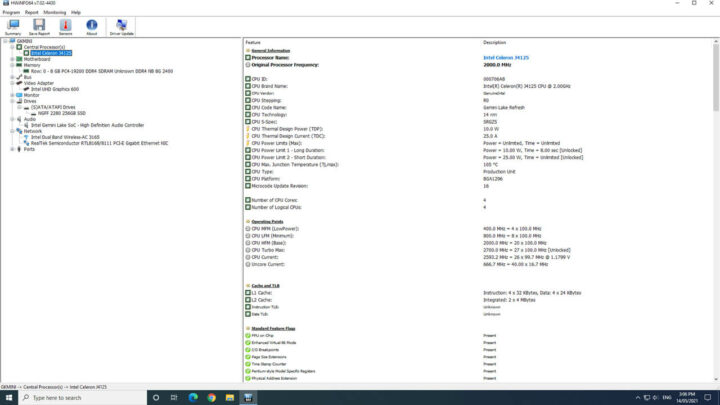The height and width of the screenshot is (405, 720).
Task: Open File Explorer from the taskbar
Action: point(230,398)
